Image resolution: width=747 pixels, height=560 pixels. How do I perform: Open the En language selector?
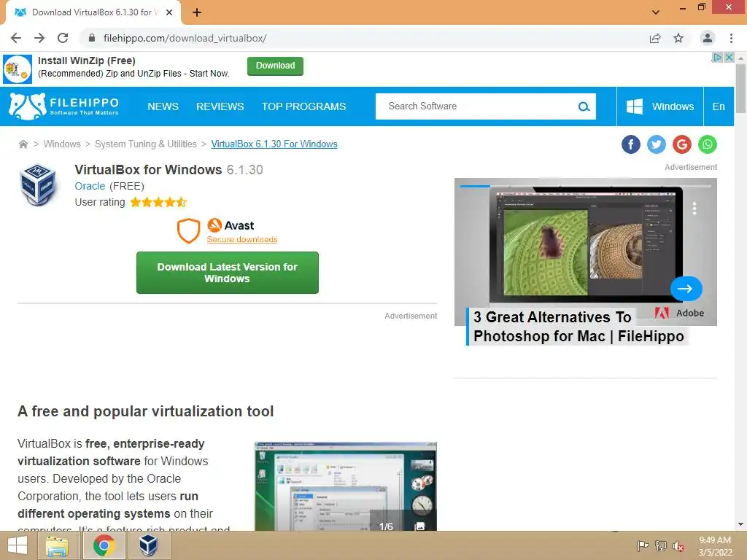pos(719,106)
